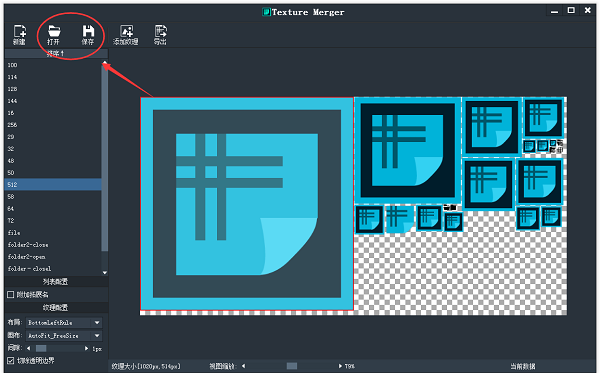Click the Export (导出) toolbar icon
The height and width of the screenshot is (373, 600).
(160, 34)
